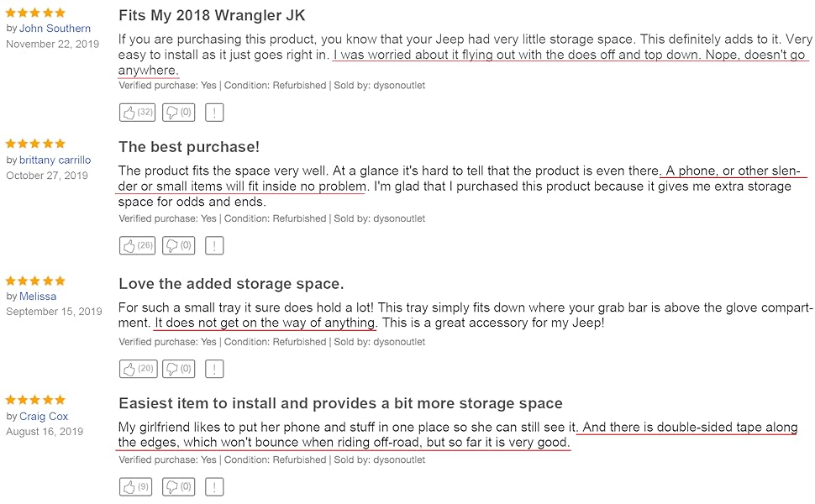The image size is (815, 504).
Task: Flag Craig Cox's review with exclamation icon
Action: coord(214,486)
